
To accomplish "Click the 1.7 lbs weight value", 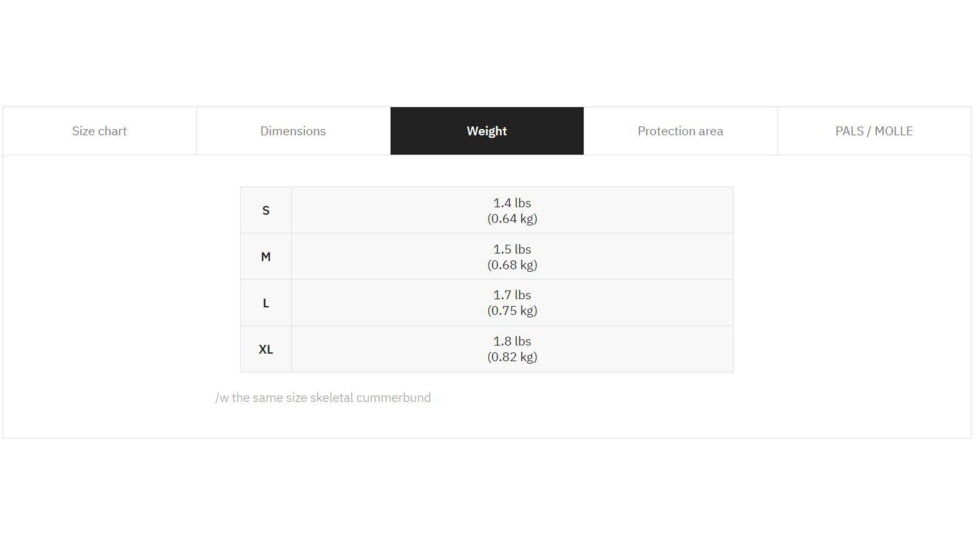I will point(512,295).
